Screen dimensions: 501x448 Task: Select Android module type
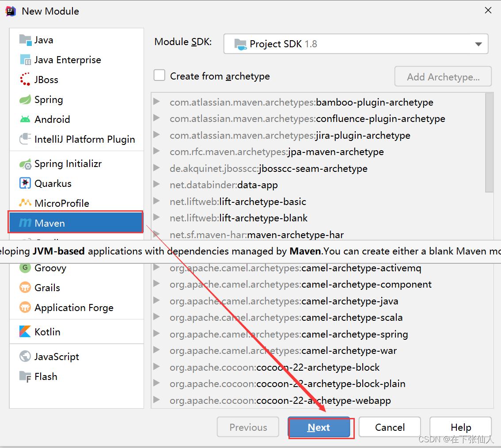(x=76, y=119)
